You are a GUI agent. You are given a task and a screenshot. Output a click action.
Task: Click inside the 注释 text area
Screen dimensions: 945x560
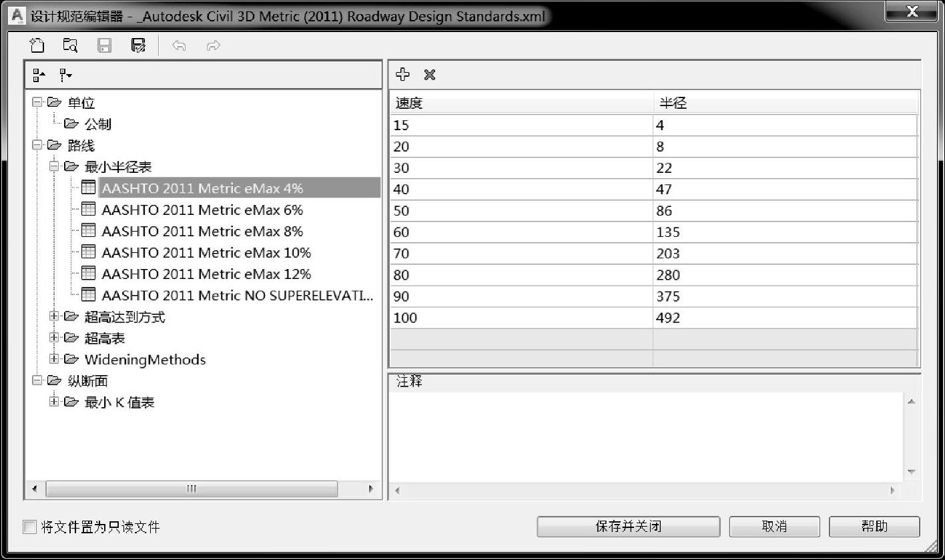(x=646, y=437)
